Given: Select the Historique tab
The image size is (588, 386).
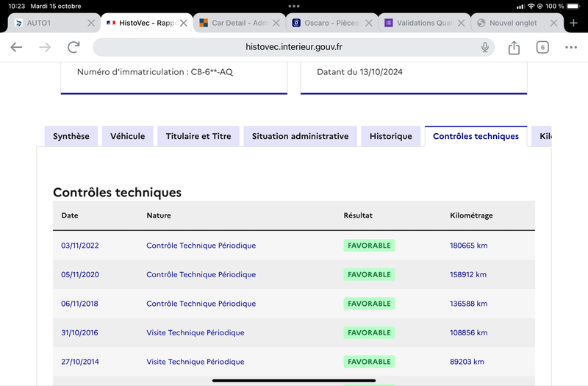Looking at the screenshot, I should pyautogui.click(x=391, y=136).
